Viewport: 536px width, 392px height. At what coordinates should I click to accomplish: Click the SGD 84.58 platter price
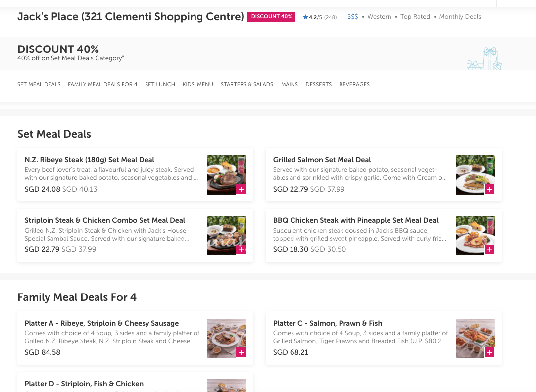43,352
